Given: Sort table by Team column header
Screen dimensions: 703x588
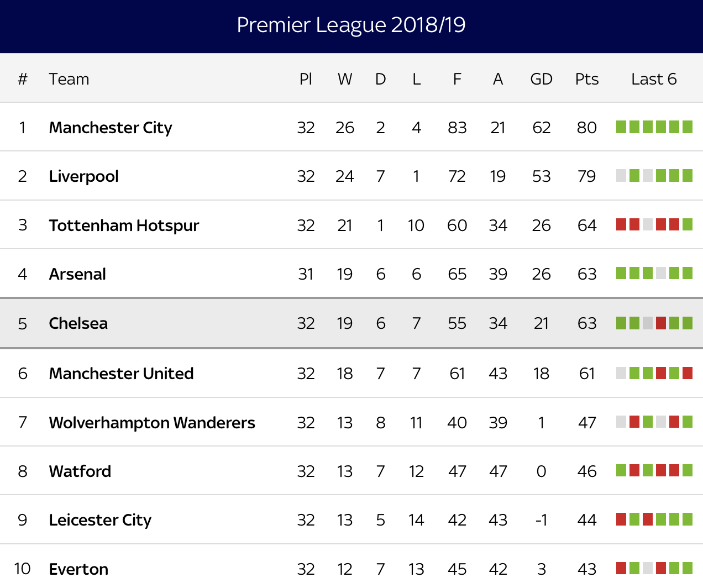Looking at the screenshot, I should point(69,79).
